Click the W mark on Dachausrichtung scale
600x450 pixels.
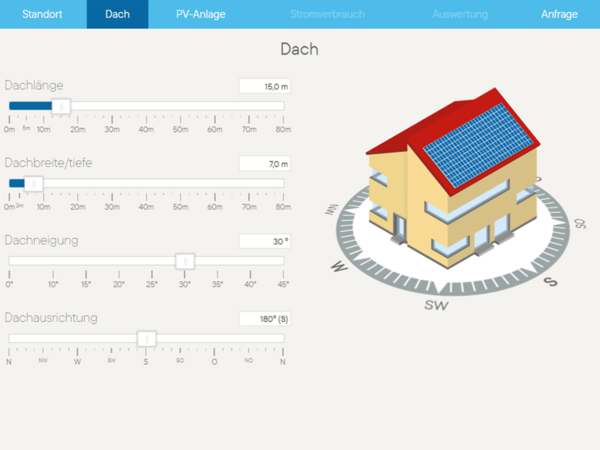pos(77,362)
